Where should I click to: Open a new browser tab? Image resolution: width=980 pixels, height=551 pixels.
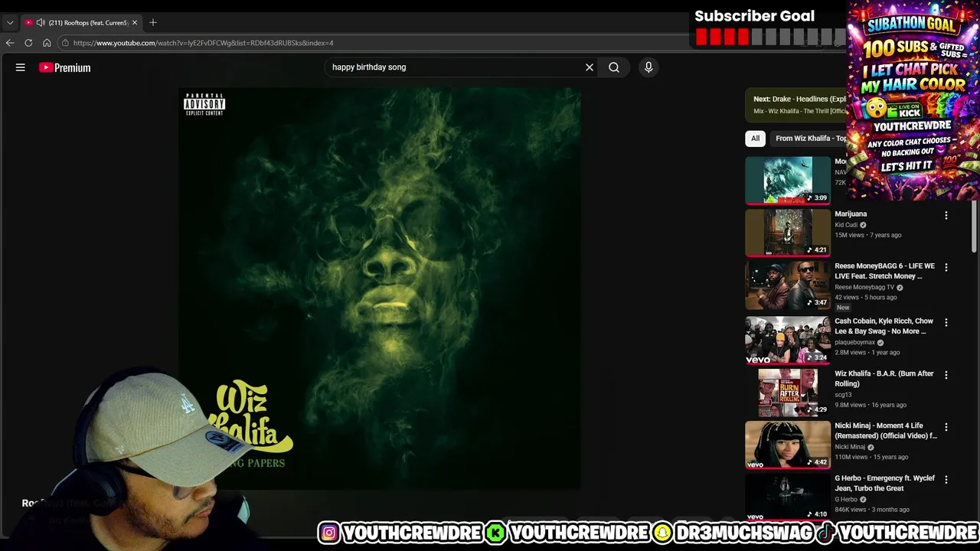click(153, 22)
